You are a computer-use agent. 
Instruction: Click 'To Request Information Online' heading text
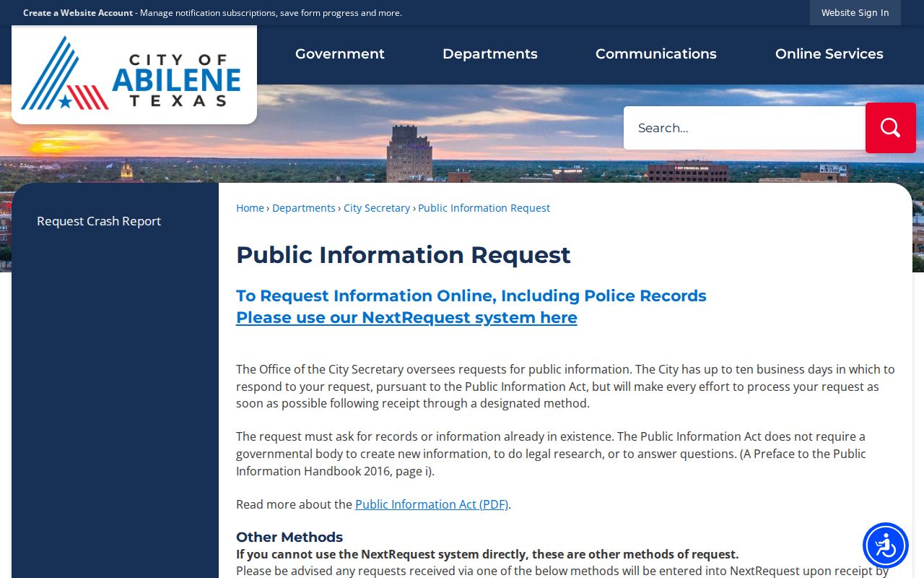pos(471,296)
